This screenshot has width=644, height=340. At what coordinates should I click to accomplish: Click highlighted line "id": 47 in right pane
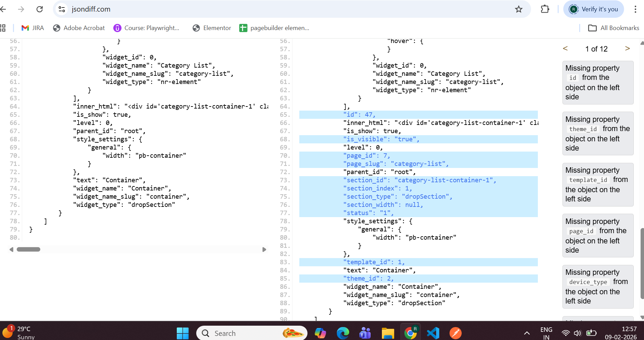coord(418,115)
